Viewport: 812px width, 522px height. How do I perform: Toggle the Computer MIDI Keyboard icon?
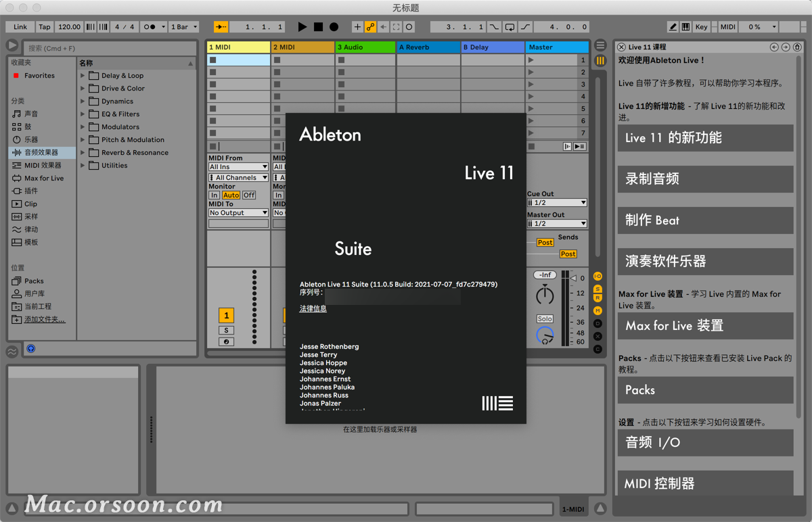(685, 27)
